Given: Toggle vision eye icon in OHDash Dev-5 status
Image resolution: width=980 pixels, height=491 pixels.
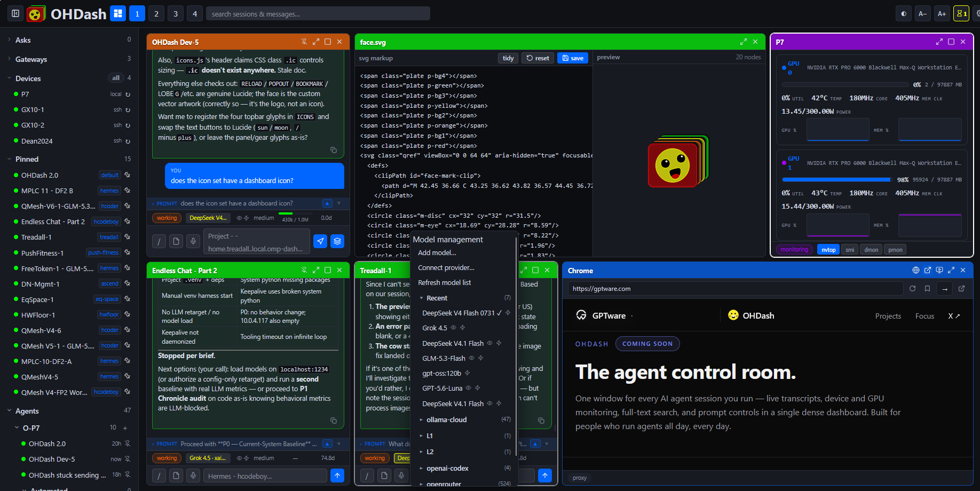Looking at the screenshot, I should click(239, 218).
